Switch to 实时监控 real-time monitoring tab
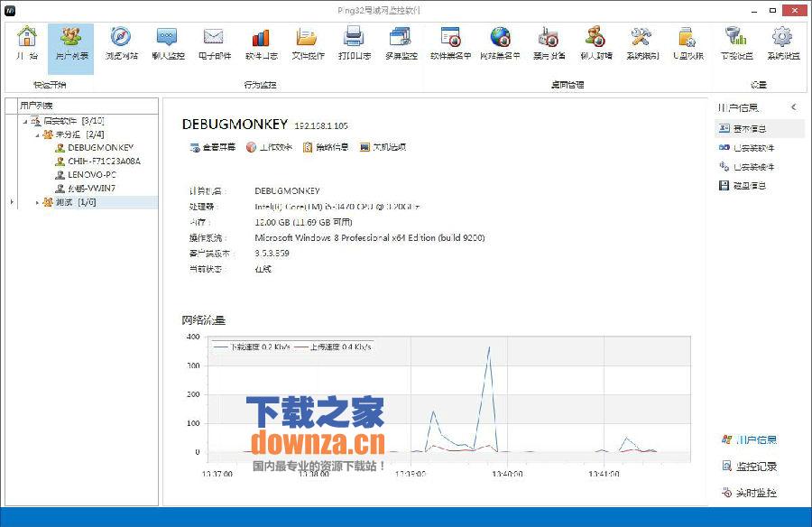812x527 pixels. pyautogui.click(x=750, y=493)
